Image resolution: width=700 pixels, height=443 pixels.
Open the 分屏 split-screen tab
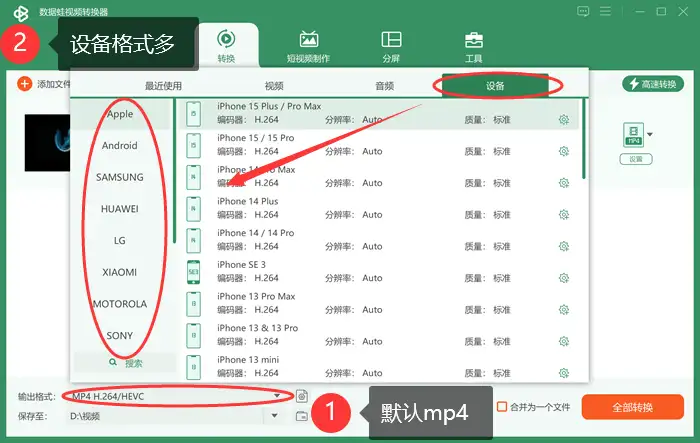click(391, 46)
